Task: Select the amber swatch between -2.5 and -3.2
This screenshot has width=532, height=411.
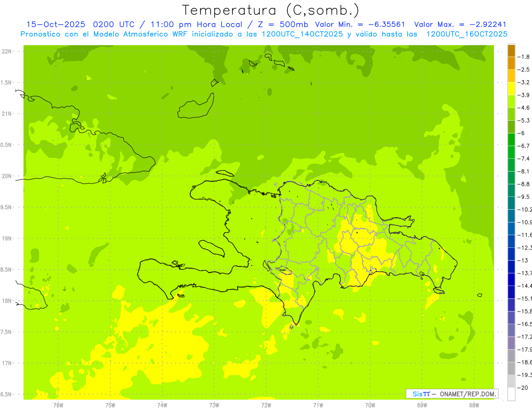Action: (511, 76)
